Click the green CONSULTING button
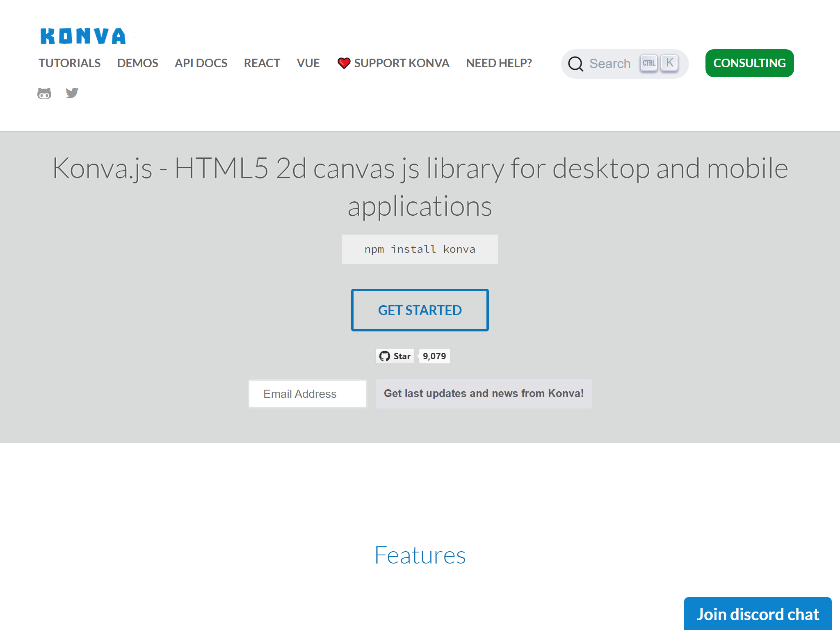 749,63
